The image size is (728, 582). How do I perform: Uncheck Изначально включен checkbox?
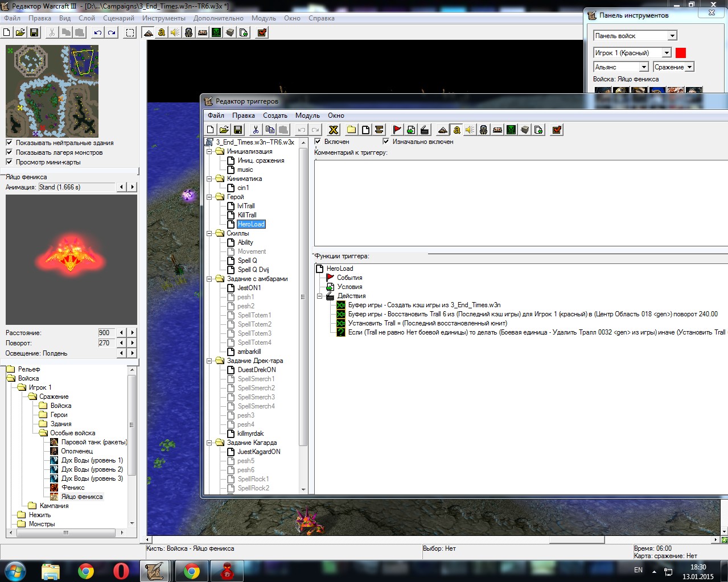pos(386,142)
